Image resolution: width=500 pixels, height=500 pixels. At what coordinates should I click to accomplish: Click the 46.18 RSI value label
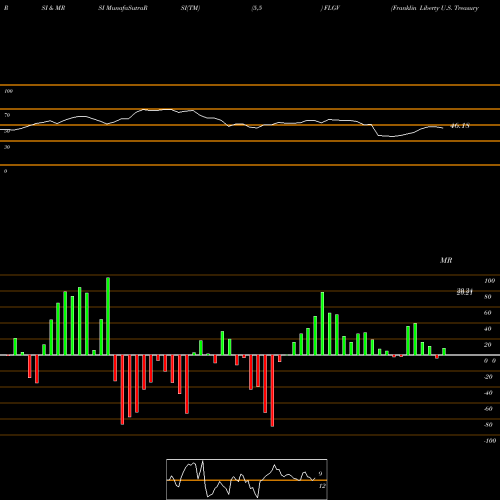click(460, 126)
